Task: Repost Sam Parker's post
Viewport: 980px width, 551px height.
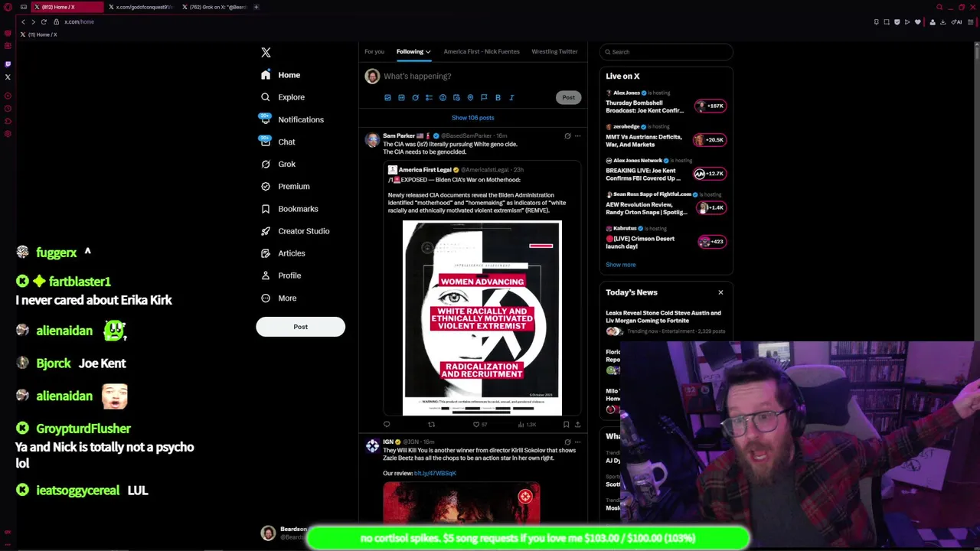Action: [431, 424]
